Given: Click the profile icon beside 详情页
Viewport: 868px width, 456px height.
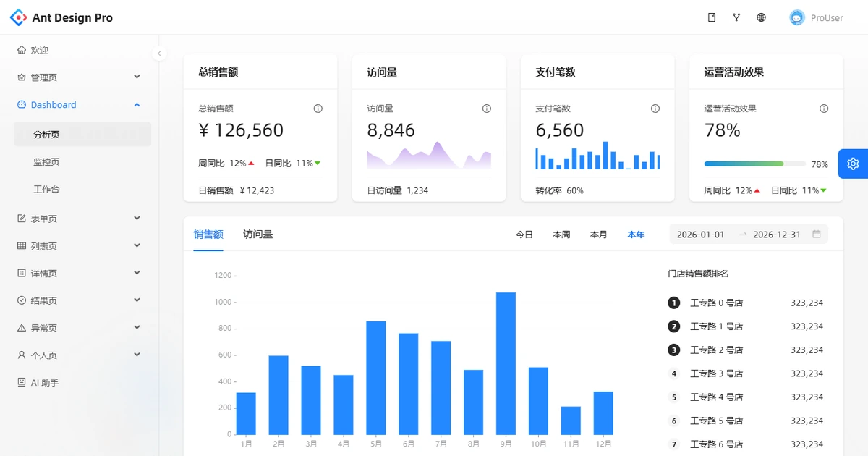Looking at the screenshot, I should pos(22,274).
